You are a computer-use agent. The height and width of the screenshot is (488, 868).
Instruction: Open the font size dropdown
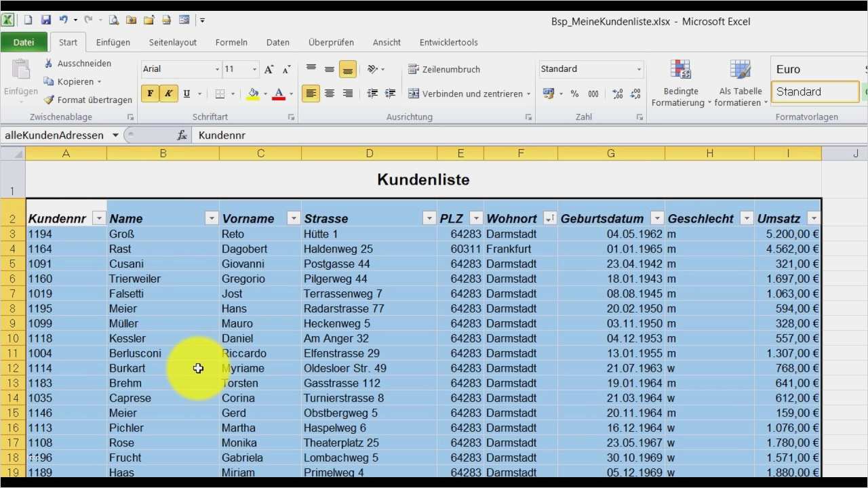pos(254,69)
